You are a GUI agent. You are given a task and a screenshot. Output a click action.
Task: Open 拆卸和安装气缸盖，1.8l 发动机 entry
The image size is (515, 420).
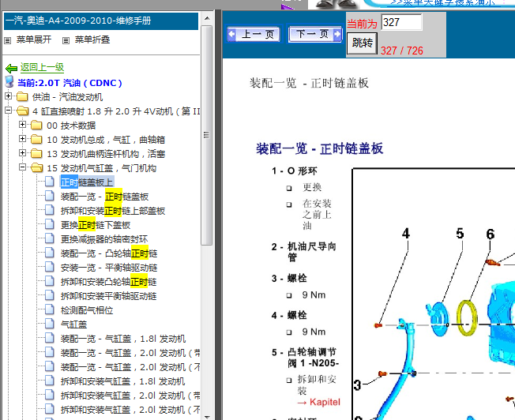click(122, 381)
